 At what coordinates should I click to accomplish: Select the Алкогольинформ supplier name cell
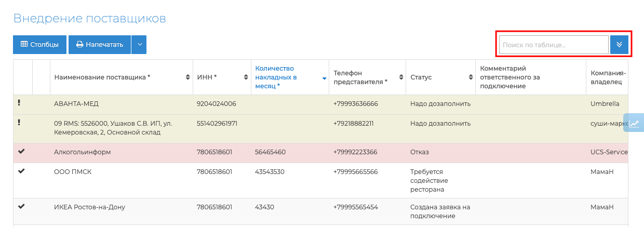pyautogui.click(x=83, y=152)
